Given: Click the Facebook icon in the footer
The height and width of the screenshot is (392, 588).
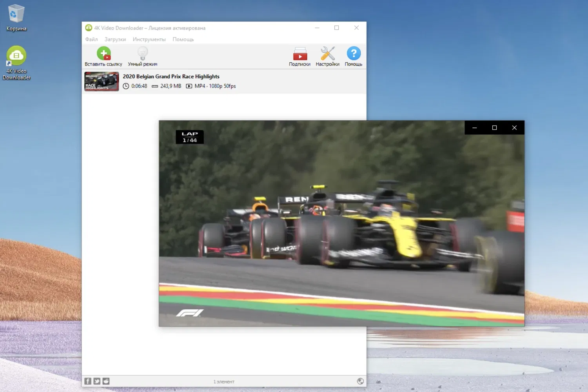Looking at the screenshot, I should coord(88,381).
